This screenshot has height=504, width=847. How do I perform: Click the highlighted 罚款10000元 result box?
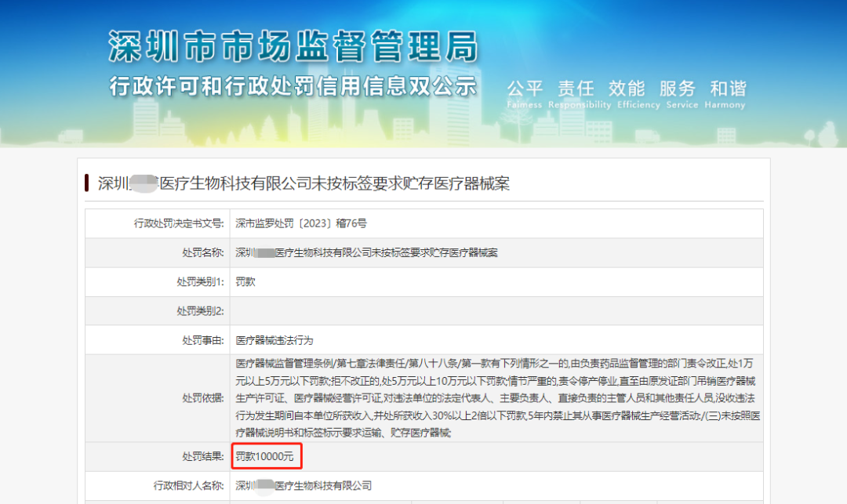267,456
